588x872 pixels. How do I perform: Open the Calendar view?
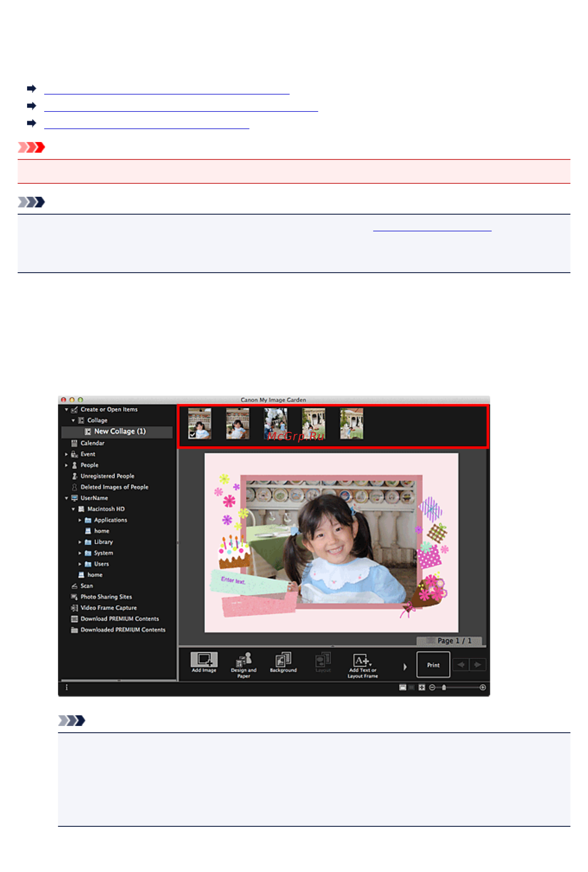tap(92, 443)
